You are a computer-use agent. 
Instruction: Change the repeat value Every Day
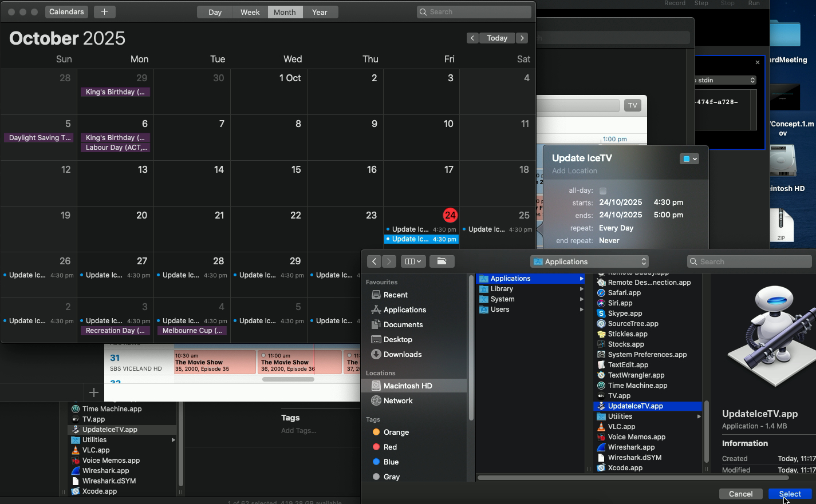pyautogui.click(x=616, y=228)
